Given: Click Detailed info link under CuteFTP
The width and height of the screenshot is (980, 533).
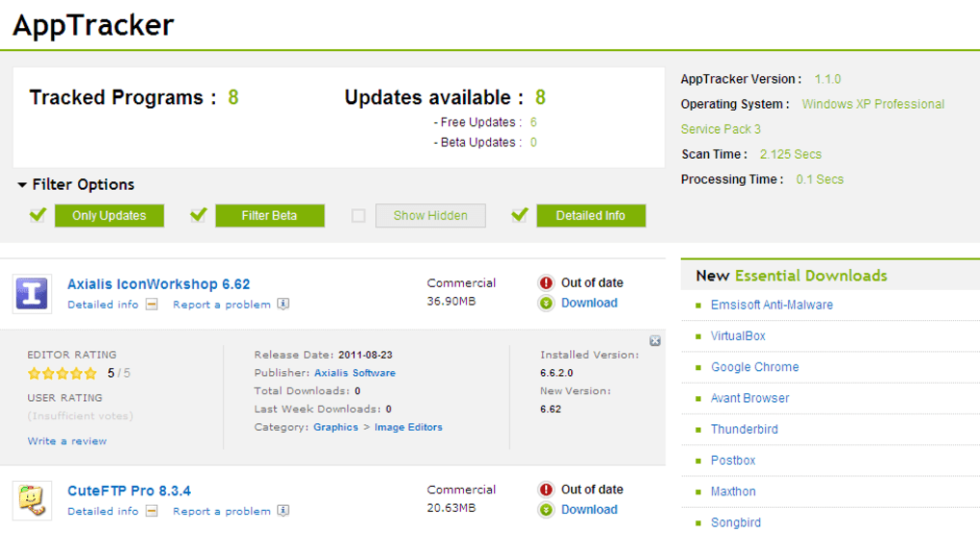Looking at the screenshot, I should (x=103, y=511).
